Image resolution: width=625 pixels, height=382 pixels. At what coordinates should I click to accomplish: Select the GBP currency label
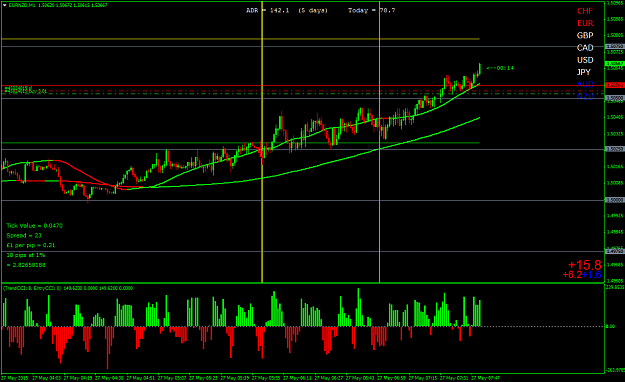[585, 35]
